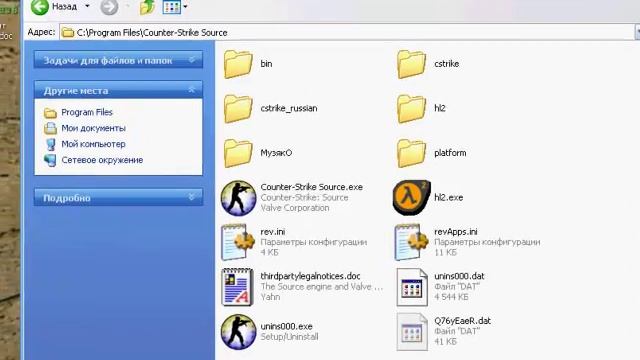Expand the Views dropdown arrow
Screen dimensions: 640x360
tap(185, 7)
